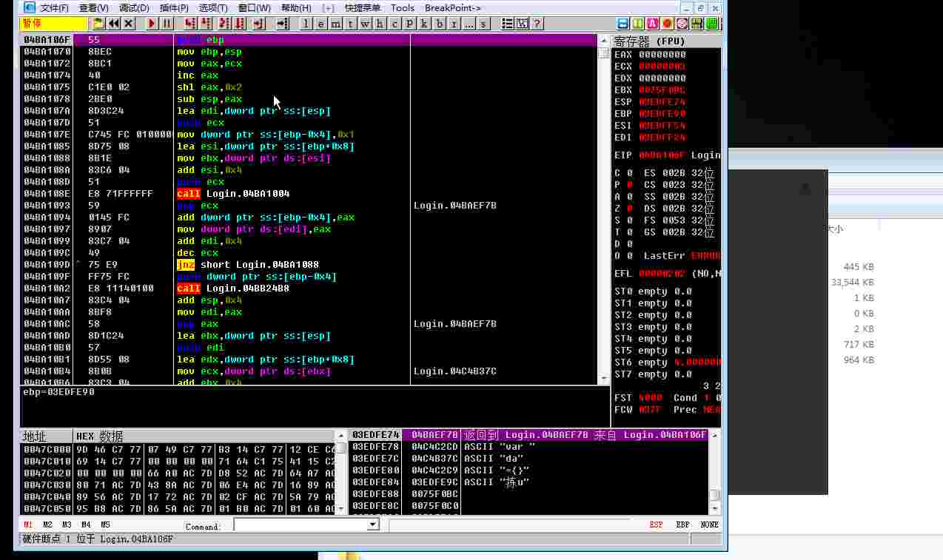Open the Command bar dropdown arrow
Viewport: 943px width, 560px height.
click(x=373, y=524)
